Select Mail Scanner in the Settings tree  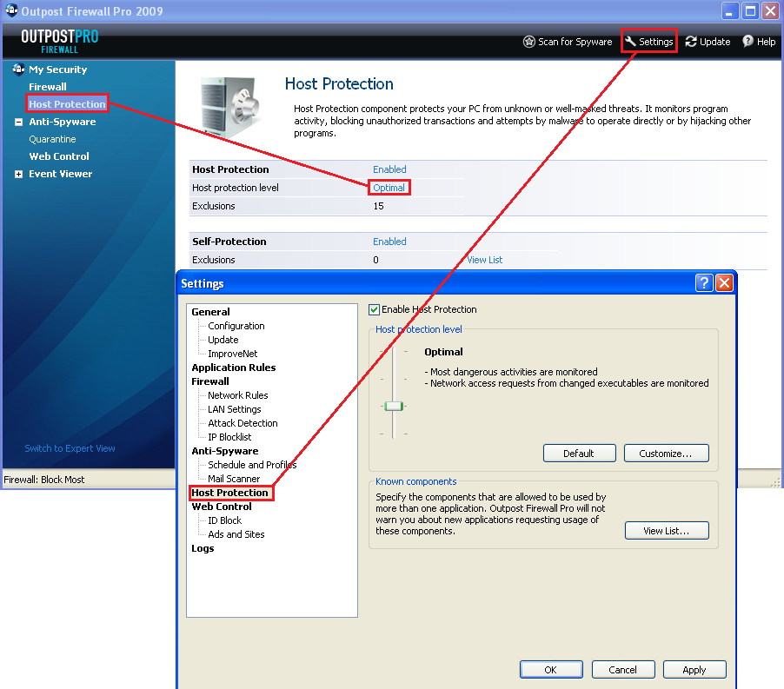(x=234, y=479)
